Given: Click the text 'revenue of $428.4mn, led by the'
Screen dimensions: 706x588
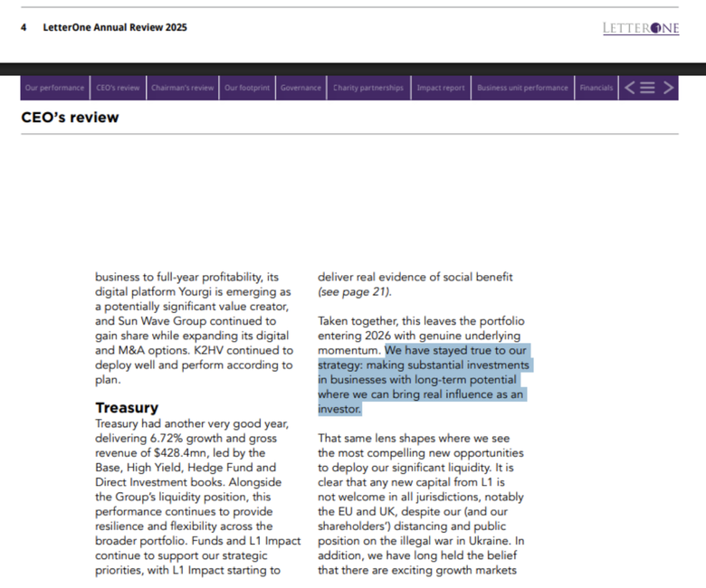Looking at the screenshot, I should (x=180, y=453).
